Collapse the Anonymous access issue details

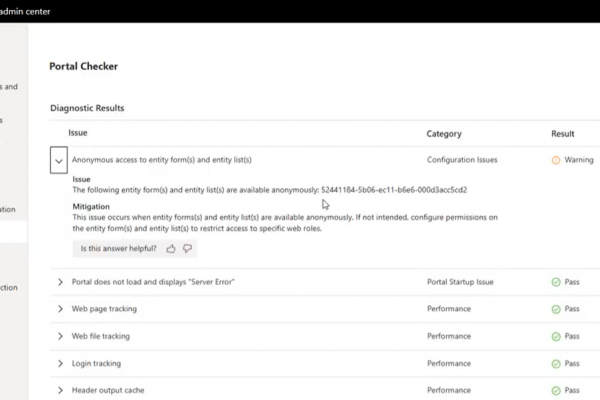click(59, 160)
